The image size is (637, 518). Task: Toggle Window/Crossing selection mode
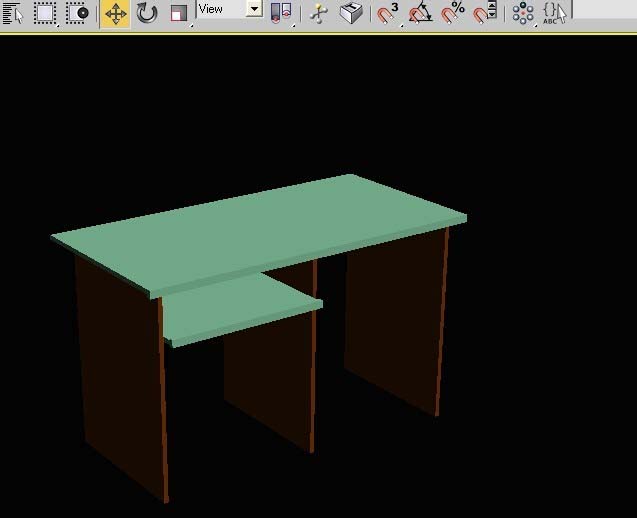(x=77, y=13)
